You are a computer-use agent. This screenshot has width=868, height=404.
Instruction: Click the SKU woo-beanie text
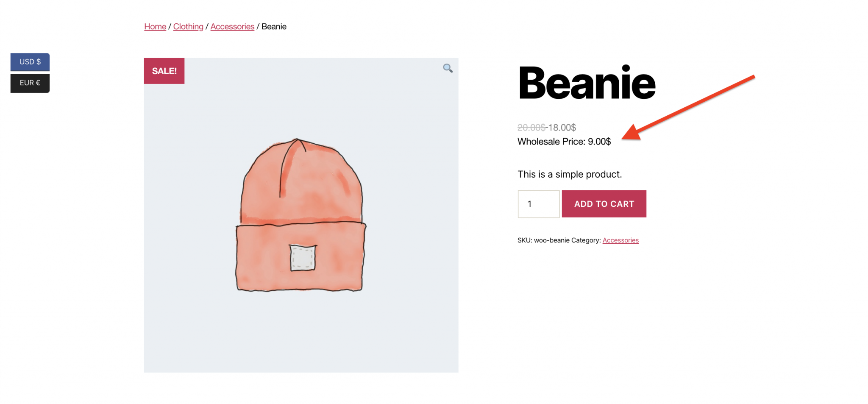point(543,240)
